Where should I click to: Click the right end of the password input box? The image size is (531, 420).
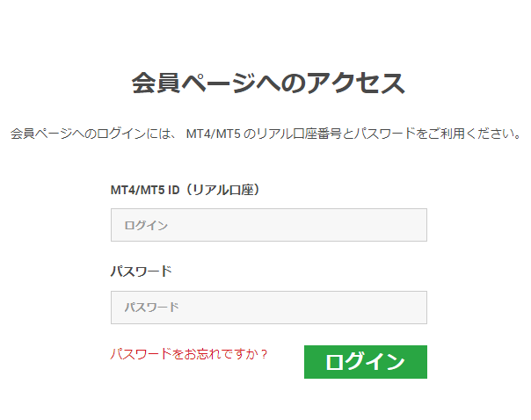click(413, 308)
